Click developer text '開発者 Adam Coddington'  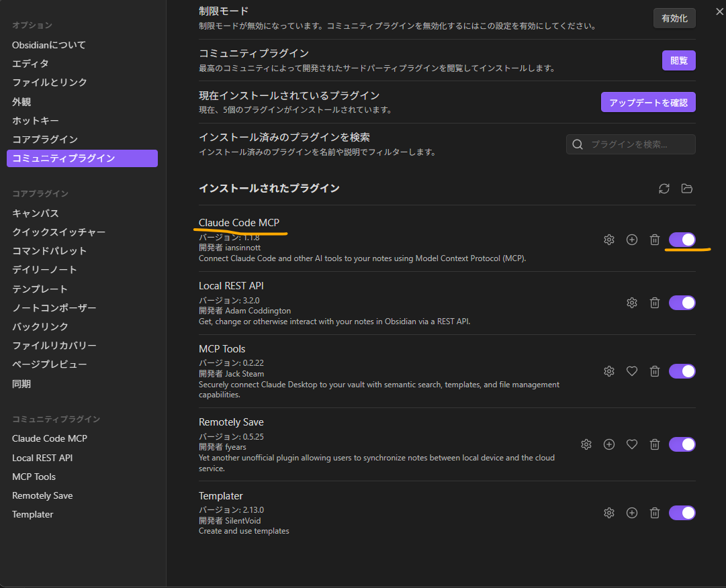coord(244,311)
